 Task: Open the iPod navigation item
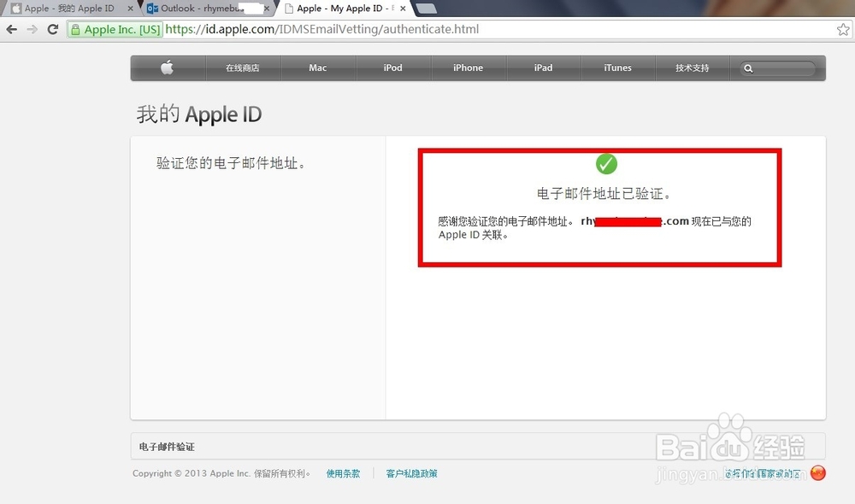click(393, 67)
